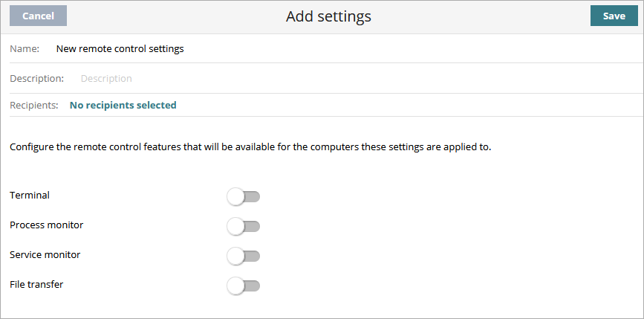Enable the File transfer toggle
The width and height of the screenshot is (644, 319).
click(x=244, y=285)
